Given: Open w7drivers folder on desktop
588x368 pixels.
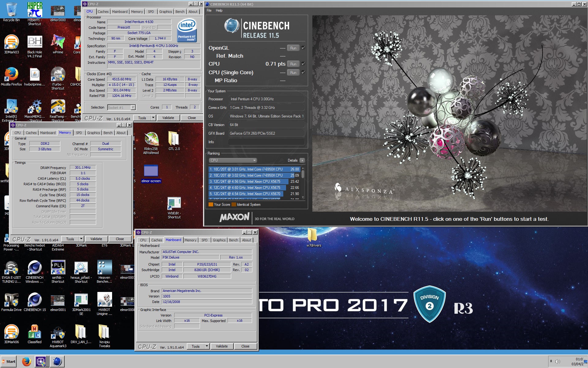Looking at the screenshot, I should point(314,238).
